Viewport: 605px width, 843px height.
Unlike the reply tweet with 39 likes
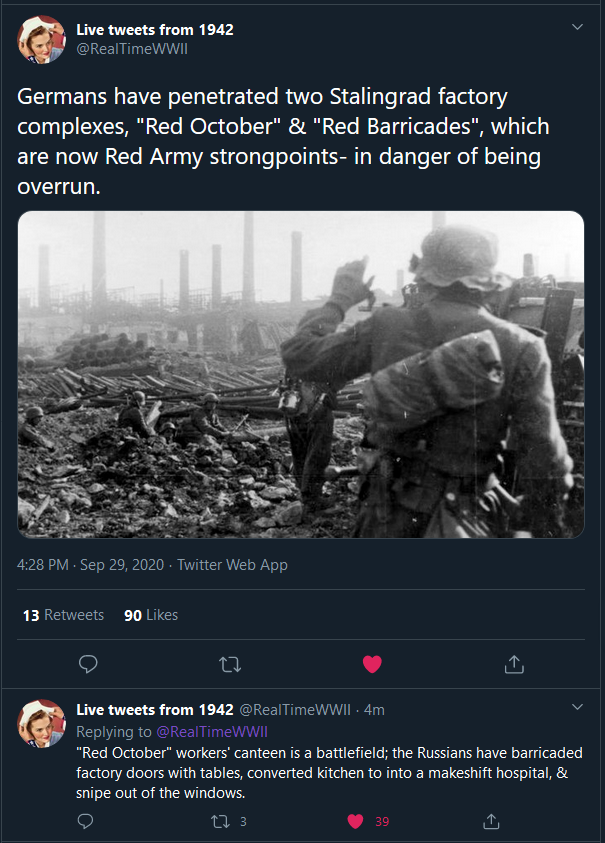click(x=355, y=821)
